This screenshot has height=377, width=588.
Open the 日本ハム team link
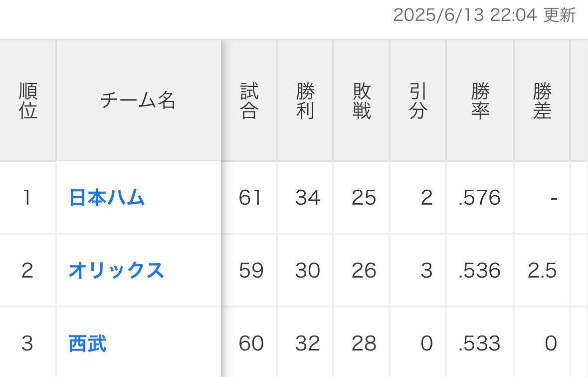pos(107,198)
